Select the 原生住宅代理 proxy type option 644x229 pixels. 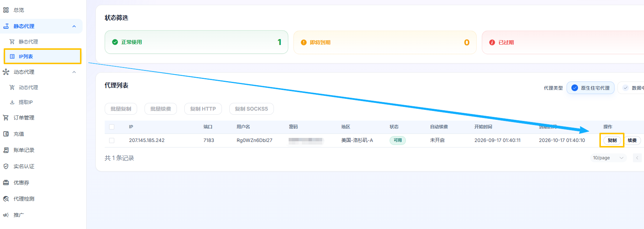591,88
